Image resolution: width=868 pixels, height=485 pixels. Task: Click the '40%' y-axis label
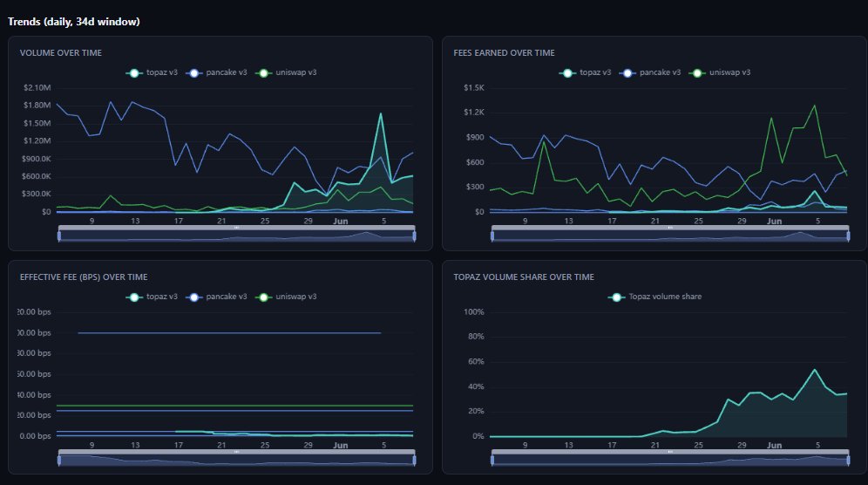(476, 386)
